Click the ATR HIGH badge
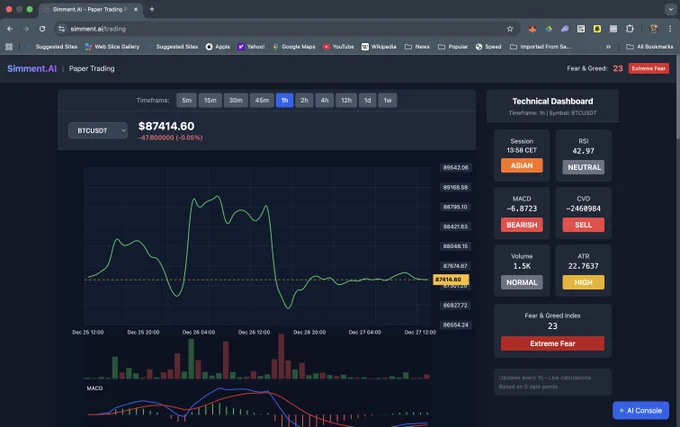This screenshot has height=427, width=680. 583,282
